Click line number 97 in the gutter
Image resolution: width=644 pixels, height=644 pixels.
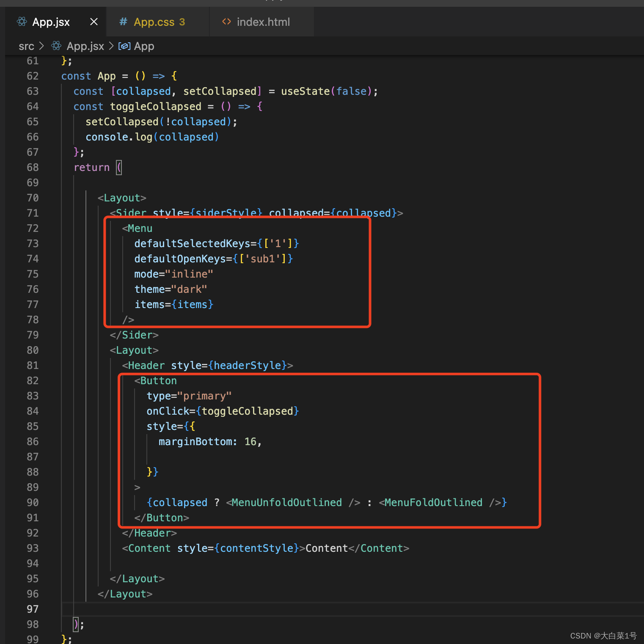33,609
